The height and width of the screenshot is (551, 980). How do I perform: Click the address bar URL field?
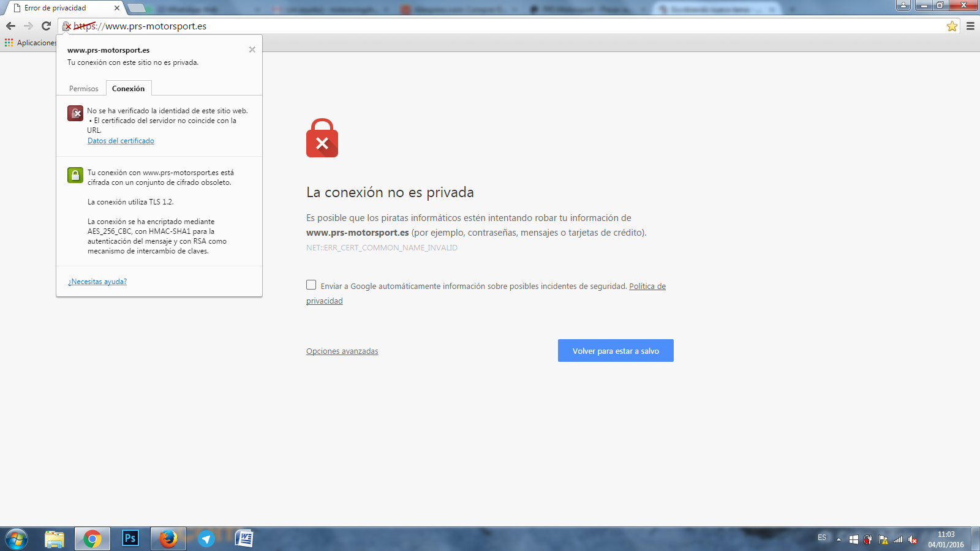(508, 26)
